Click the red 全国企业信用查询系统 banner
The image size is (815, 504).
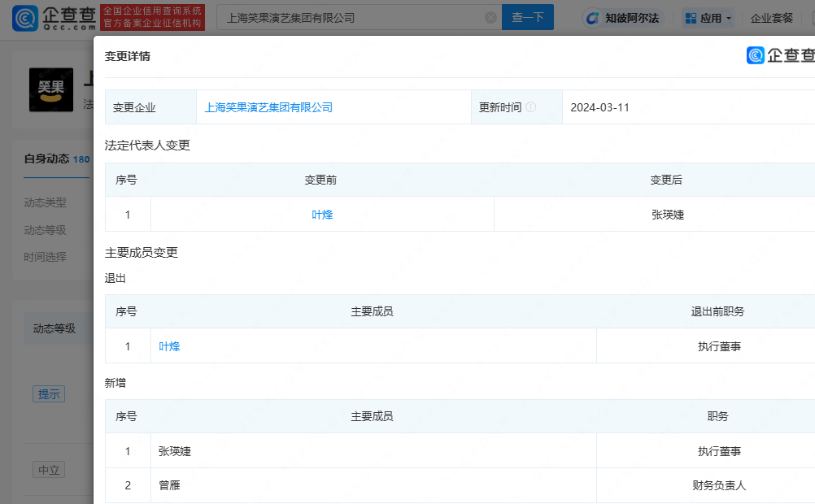pos(152,17)
